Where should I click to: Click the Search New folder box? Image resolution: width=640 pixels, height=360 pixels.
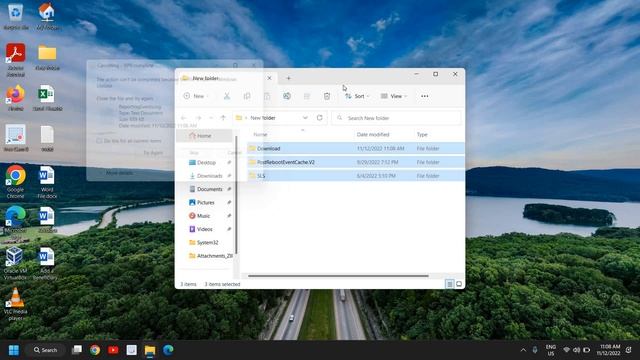click(x=397, y=118)
